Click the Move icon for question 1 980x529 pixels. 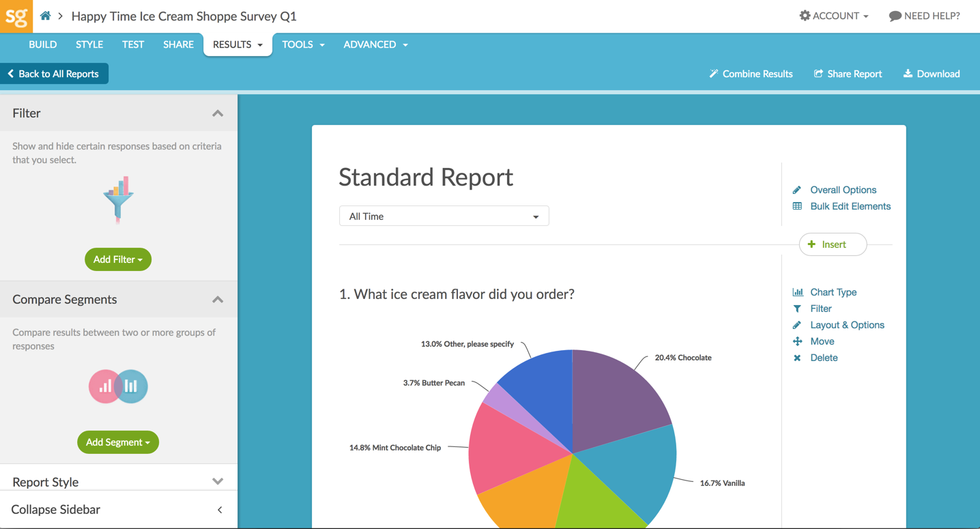[x=798, y=341]
